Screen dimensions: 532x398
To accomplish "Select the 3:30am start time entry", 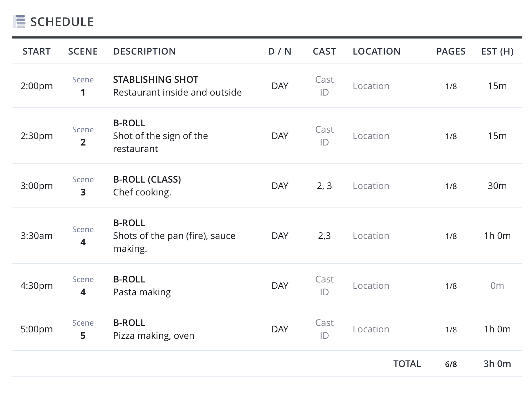I will pos(36,236).
